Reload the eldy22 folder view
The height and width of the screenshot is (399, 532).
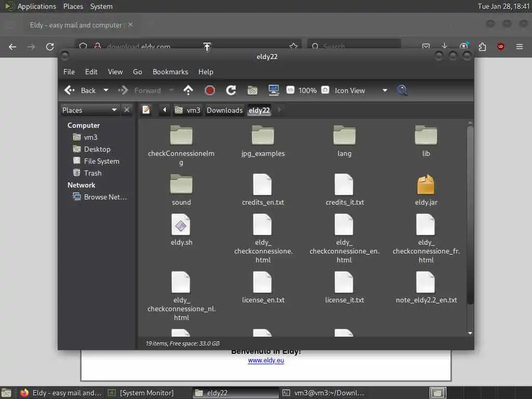(x=231, y=90)
